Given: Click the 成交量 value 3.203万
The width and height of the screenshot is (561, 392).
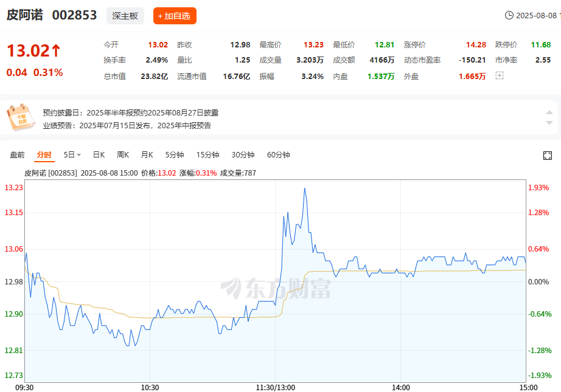Looking at the screenshot, I should pos(310,60).
